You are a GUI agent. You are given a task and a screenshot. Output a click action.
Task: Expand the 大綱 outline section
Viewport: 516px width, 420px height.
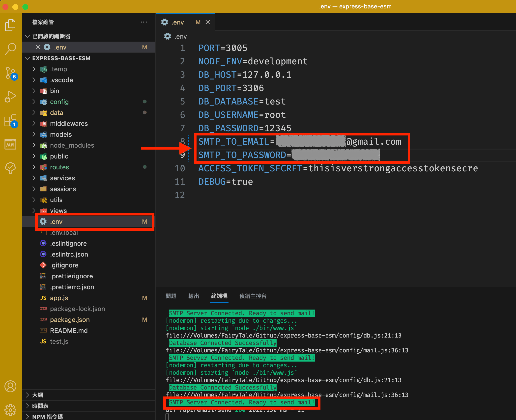27,395
